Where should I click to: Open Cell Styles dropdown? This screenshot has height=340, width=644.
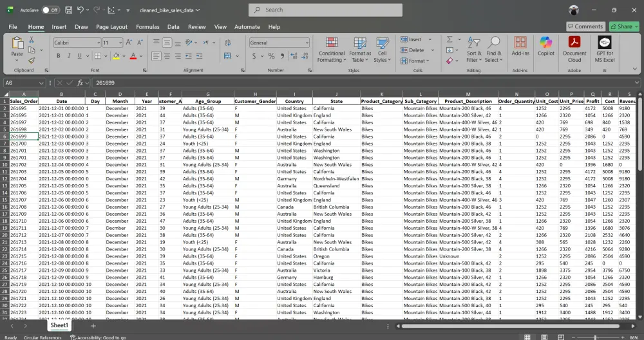click(x=382, y=50)
